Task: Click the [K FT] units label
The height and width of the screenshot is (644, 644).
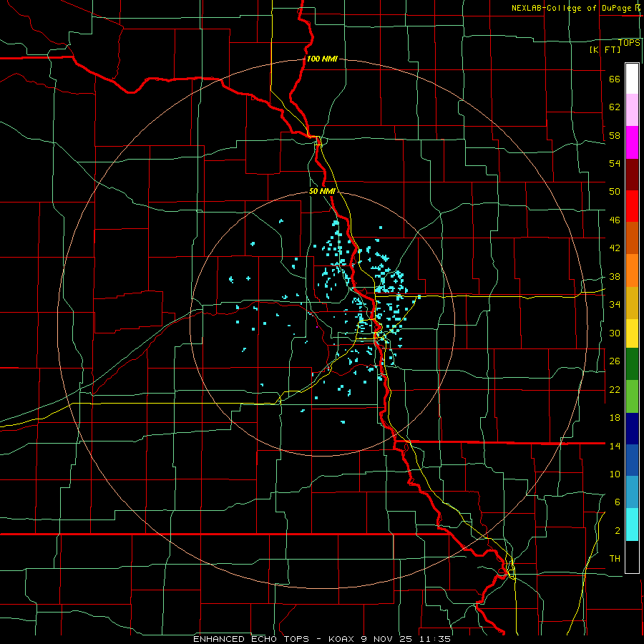Action: pos(605,49)
